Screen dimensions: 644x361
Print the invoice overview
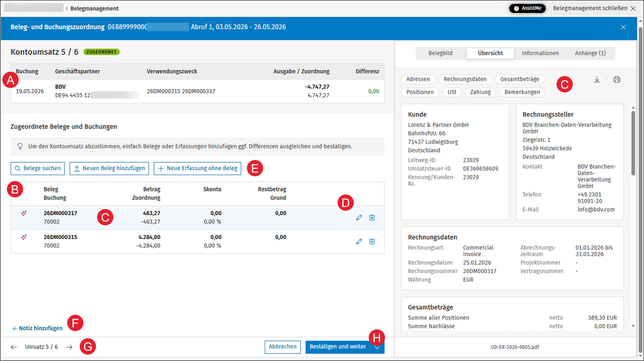click(616, 79)
